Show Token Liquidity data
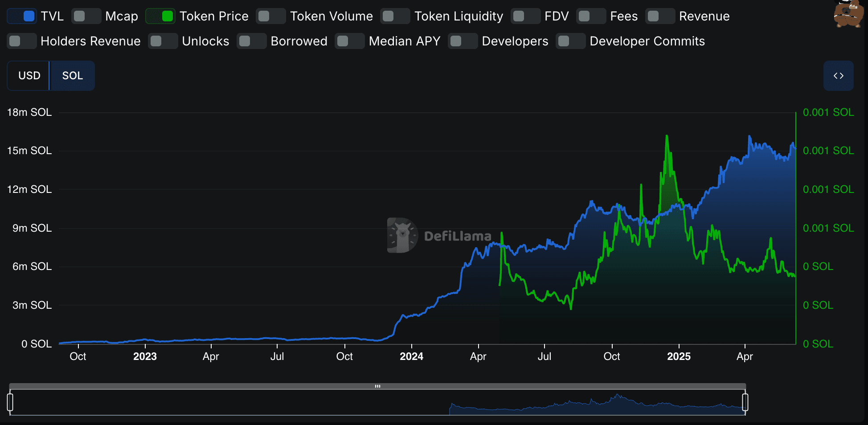 coord(395,16)
